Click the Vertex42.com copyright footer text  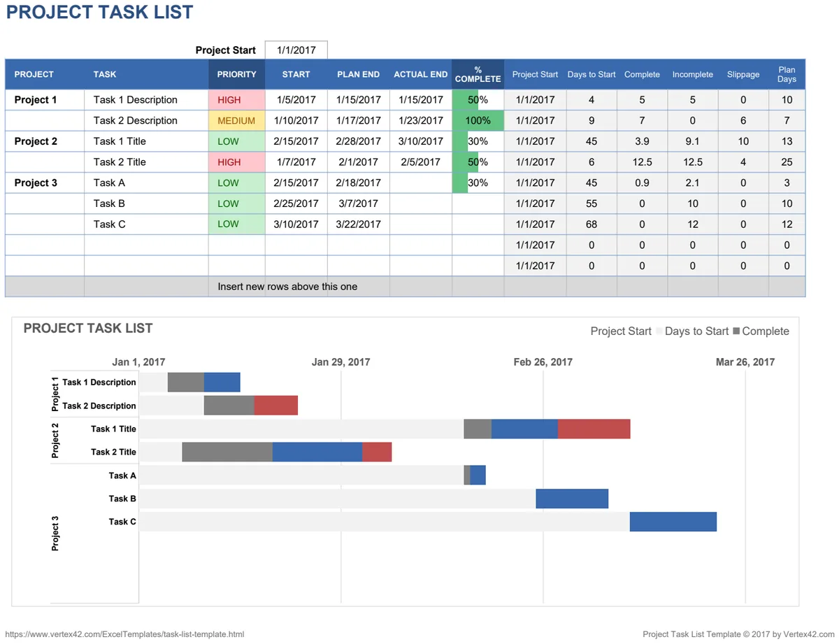pos(739,634)
